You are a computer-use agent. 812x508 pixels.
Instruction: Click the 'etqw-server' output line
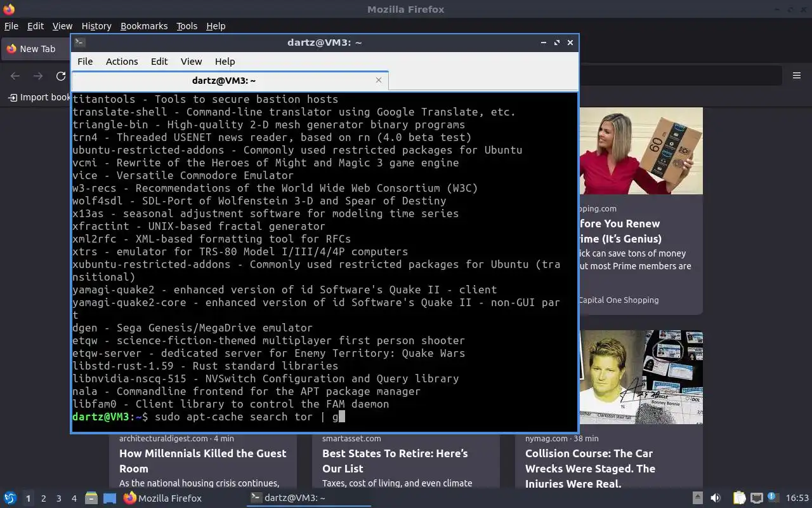point(268,353)
